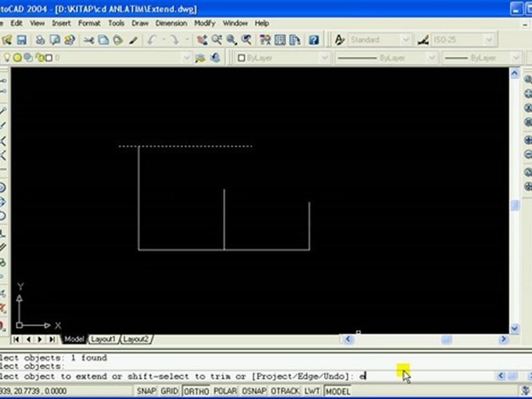Click the coordinate readout in status bar

(33, 391)
